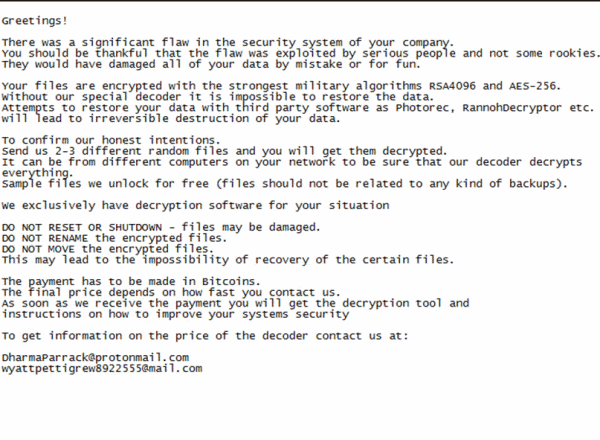600x440 pixels.
Task: Click the line starting 'Send us 2-3 different'
Action: (224, 152)
